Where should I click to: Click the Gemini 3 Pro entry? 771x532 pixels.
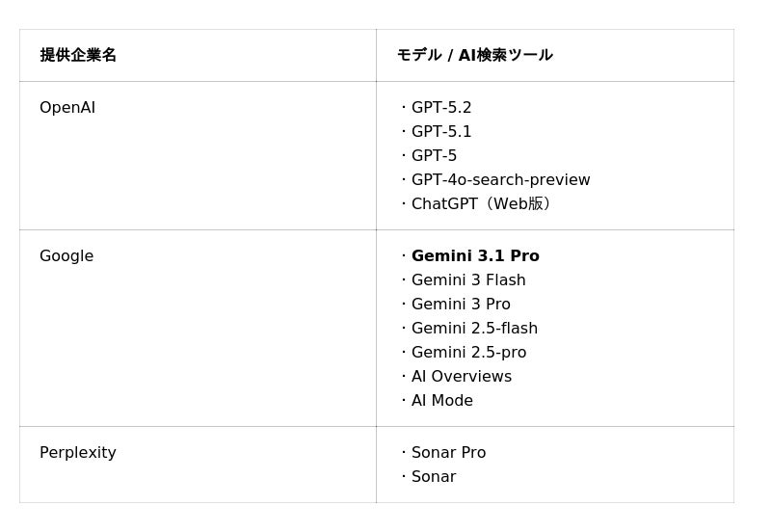[461, 305]
